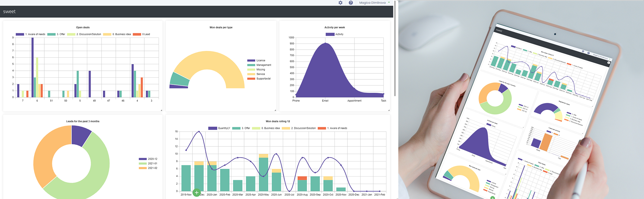Toggle '3. Offer' in Won deals rolling 12 legend
Screen dimensions: 644x199
241,128
